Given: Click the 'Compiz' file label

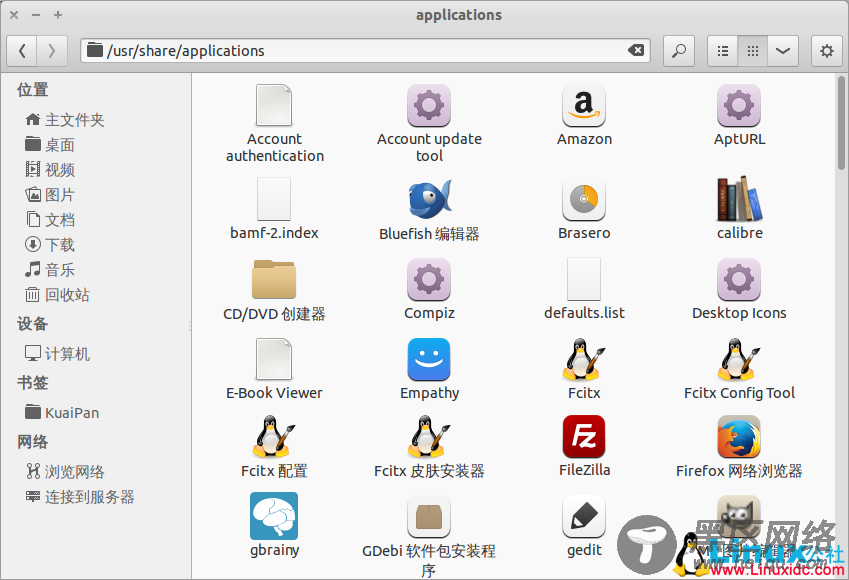Looking at the screenshot, I should tap(429, 313).
